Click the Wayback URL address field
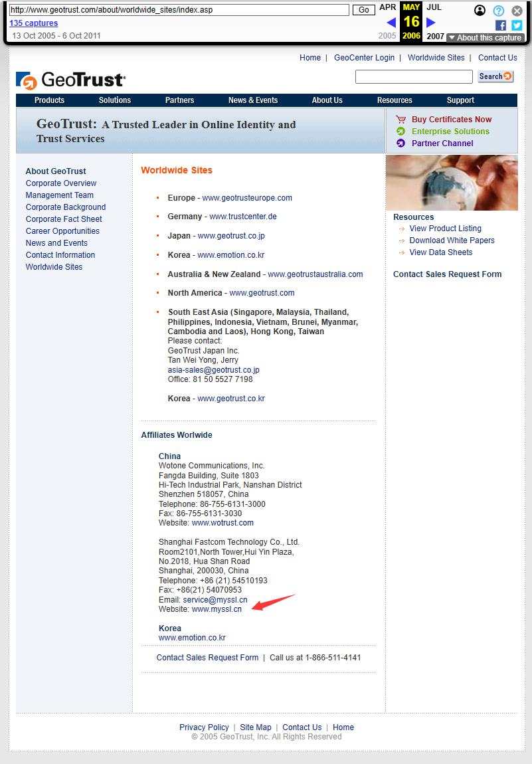Screen dimensions: 532x764 [x=179, y=10]
